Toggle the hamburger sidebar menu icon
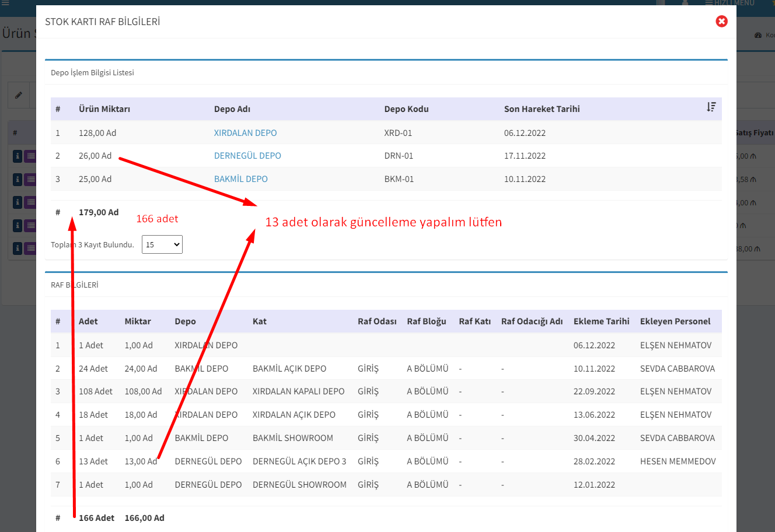Viewport: 775px width, 532px height. tap(5, 3)
